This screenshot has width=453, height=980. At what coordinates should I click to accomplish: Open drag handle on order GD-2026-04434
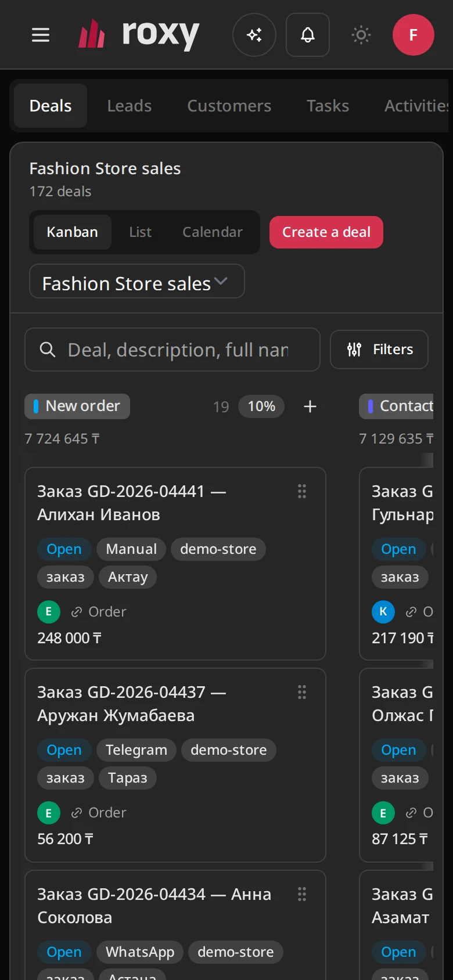pyautogui.click(x=302, y=894)
